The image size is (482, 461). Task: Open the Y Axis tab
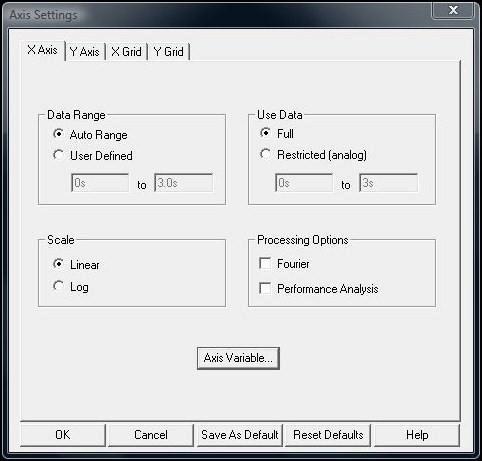(85, 52)
